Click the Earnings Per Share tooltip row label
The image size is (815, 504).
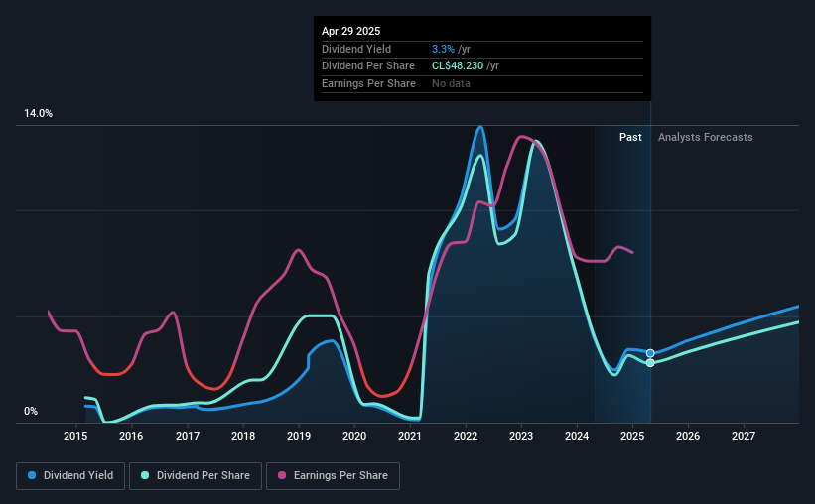click(x=368, y=83)
